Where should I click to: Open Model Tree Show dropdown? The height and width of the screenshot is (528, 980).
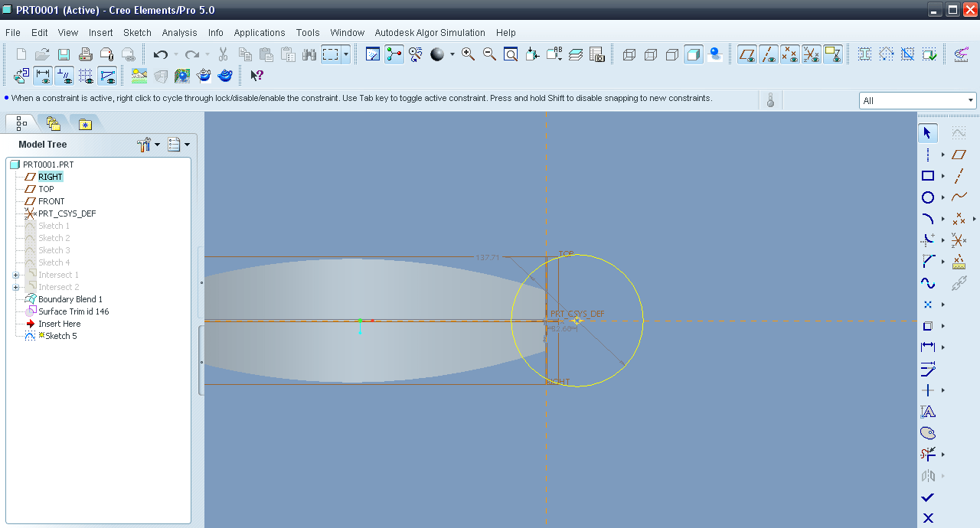178,144
